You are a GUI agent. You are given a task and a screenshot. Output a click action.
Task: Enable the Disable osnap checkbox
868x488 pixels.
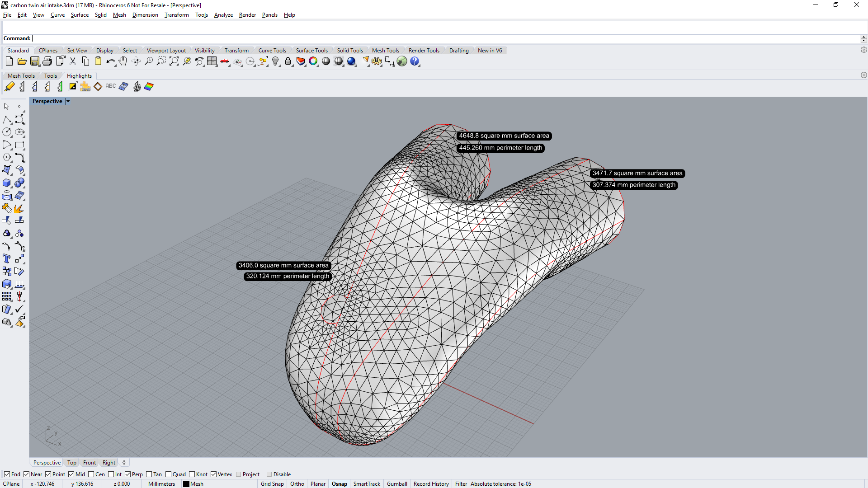[x=269, y=474]
